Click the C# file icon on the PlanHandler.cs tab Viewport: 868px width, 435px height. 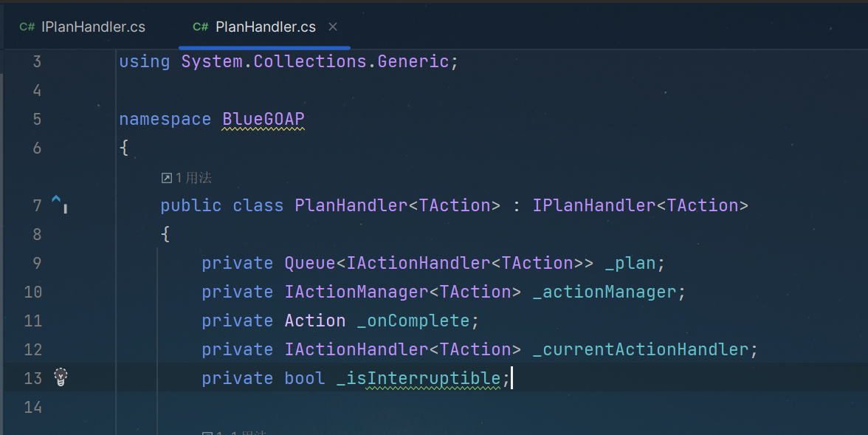pos(201,27)
